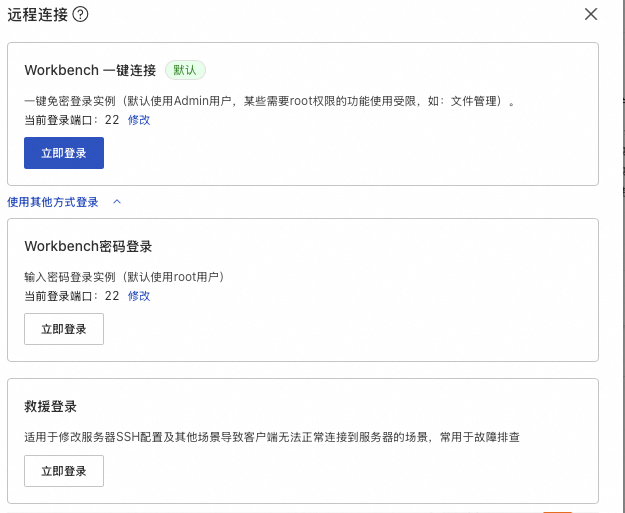Click 修改 link in Workbench密码登录 card
Viewport: 625px width, 513px height.
click(x=139, y=296)
